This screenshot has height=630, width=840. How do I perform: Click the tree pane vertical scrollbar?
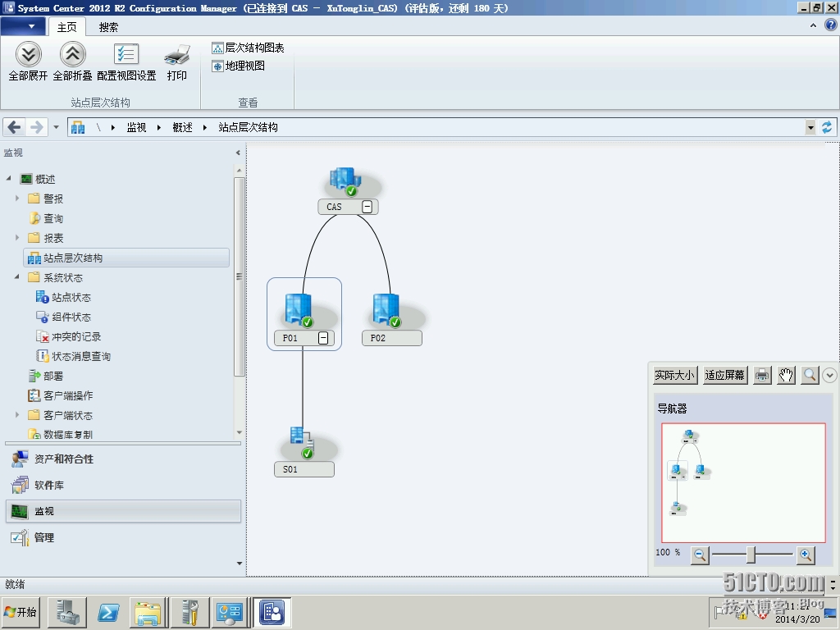(x=240, y=277)
